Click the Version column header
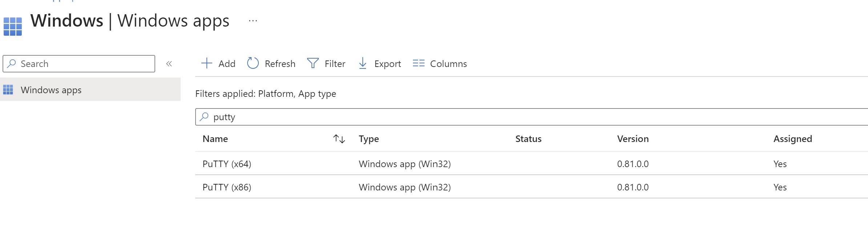 point(633,139)
